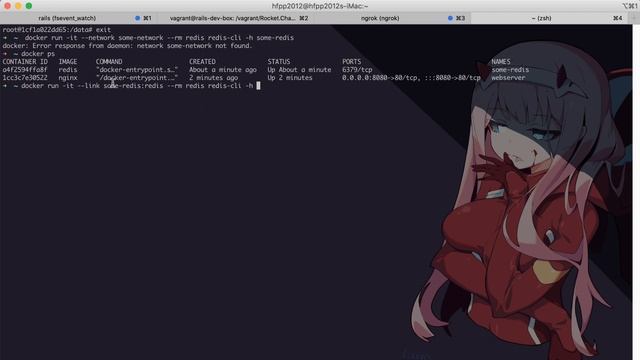Minimize the terminal with yellow button
Screen dimensions: 640x360
18,6
